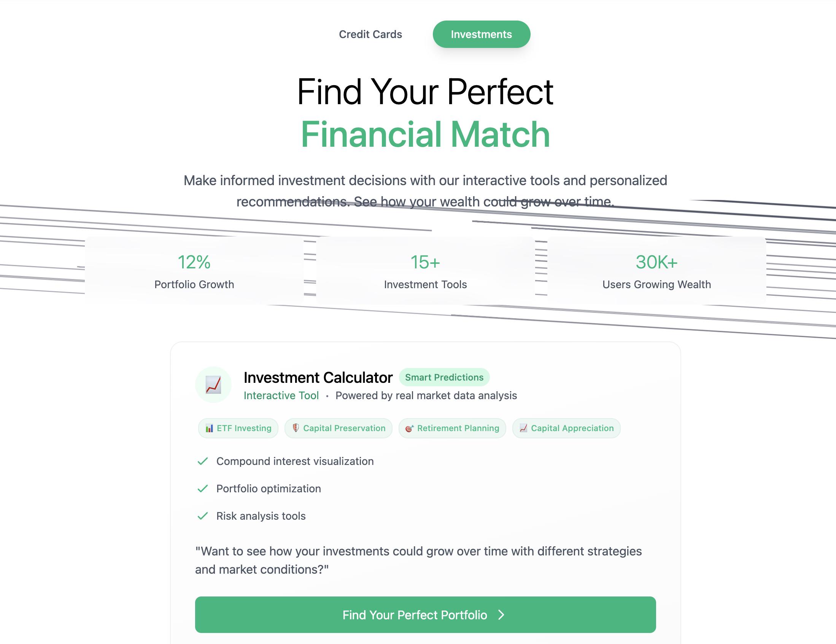Click the chevron arrow in the portfolio button

tap(501, 615)
